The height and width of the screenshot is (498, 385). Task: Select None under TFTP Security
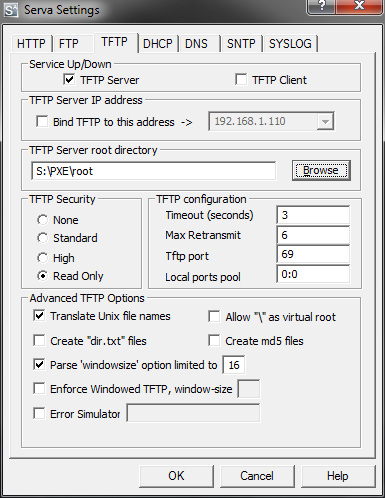(x=42, y=220)
